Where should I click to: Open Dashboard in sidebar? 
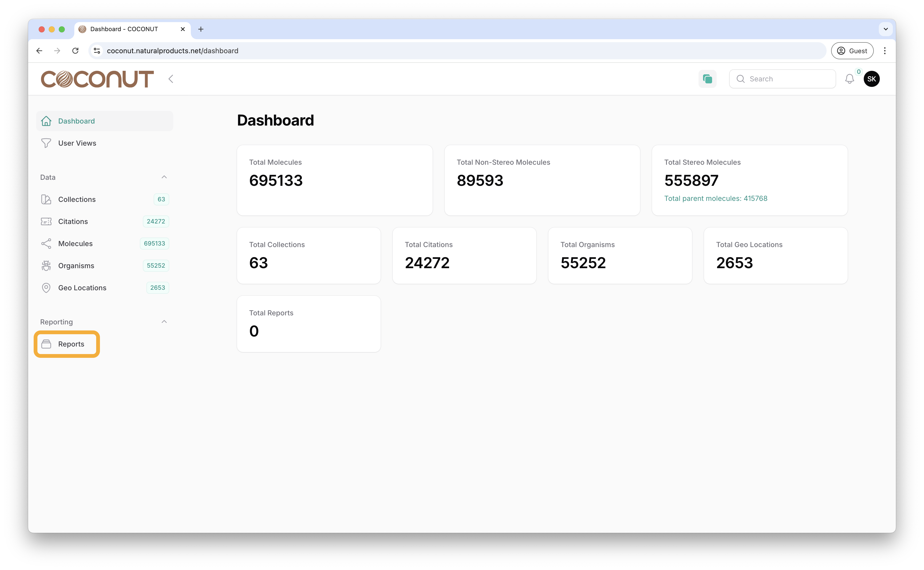pos(104,121)
